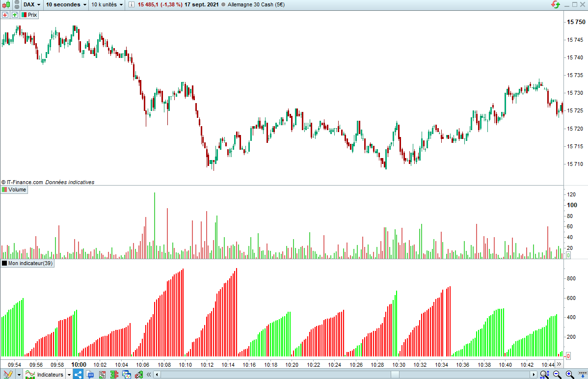
Task: Toggle the chart link chain icon
Action: click(x=17, y=4)
